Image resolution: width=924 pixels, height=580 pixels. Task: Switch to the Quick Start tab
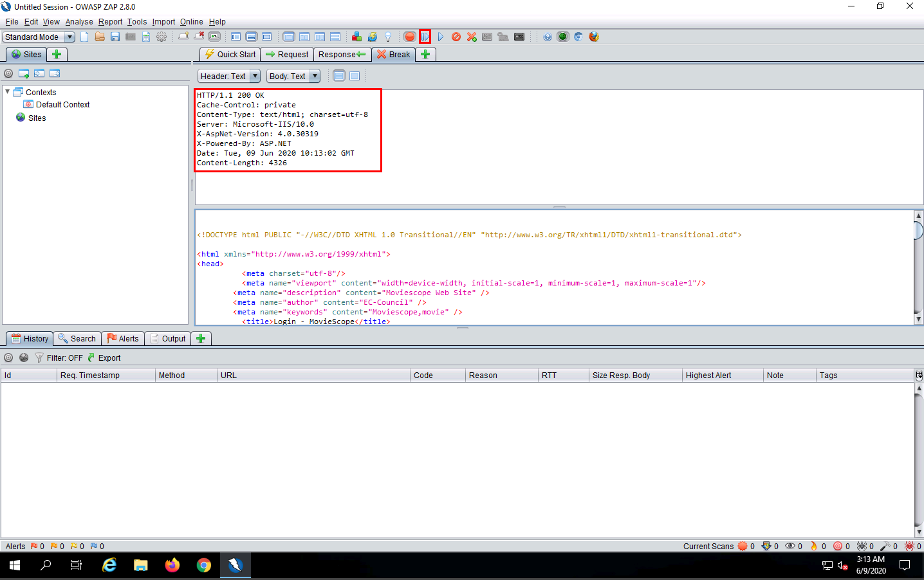point(230,54)
